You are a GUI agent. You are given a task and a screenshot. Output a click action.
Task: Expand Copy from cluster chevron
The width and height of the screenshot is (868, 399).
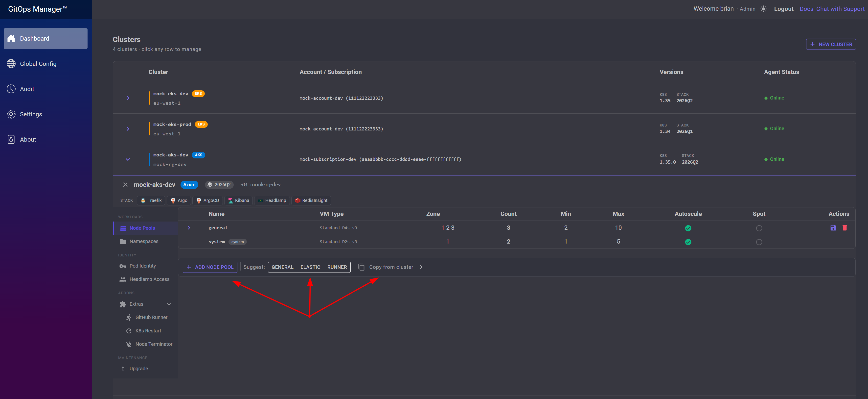[421, 267]
